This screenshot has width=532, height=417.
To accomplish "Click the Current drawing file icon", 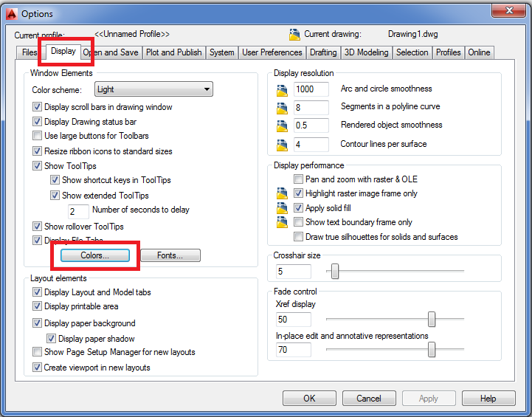I will pyautogui.click(x=295, y=35).
